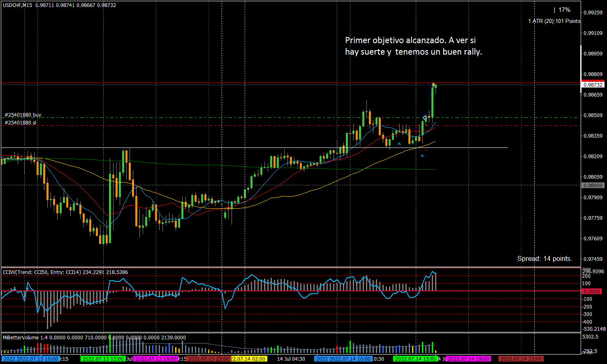Screen dimensions: 607x364
Task: Click the Spread: 14 points label
Action: (x=544, y=258)
